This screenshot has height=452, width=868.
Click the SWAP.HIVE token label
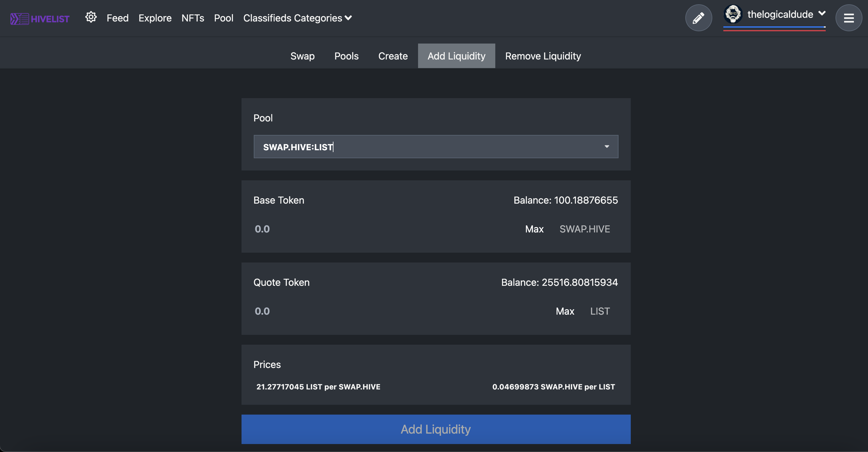tap(584, 229)
